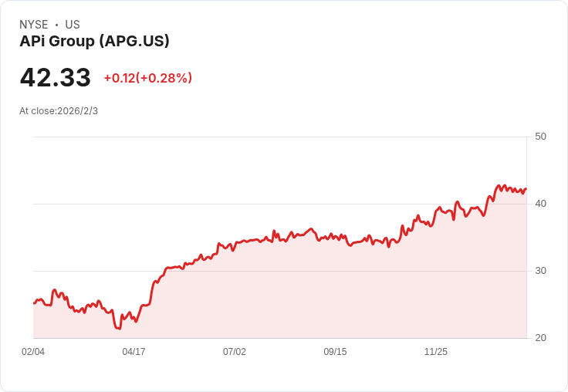Image resolution: width=568 pixels, height=392 pixels.
Task: Click the highest peak of the price line
Action: (x=499, y=185)
